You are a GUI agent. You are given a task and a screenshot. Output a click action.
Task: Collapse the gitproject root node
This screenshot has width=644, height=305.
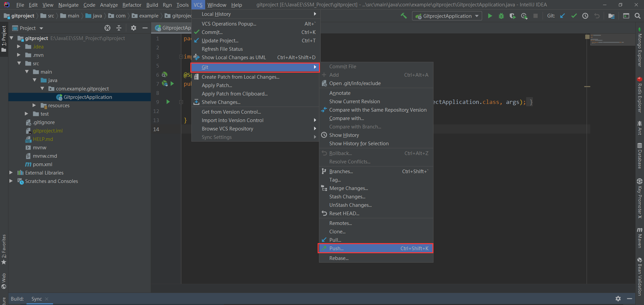coord(11,38)
